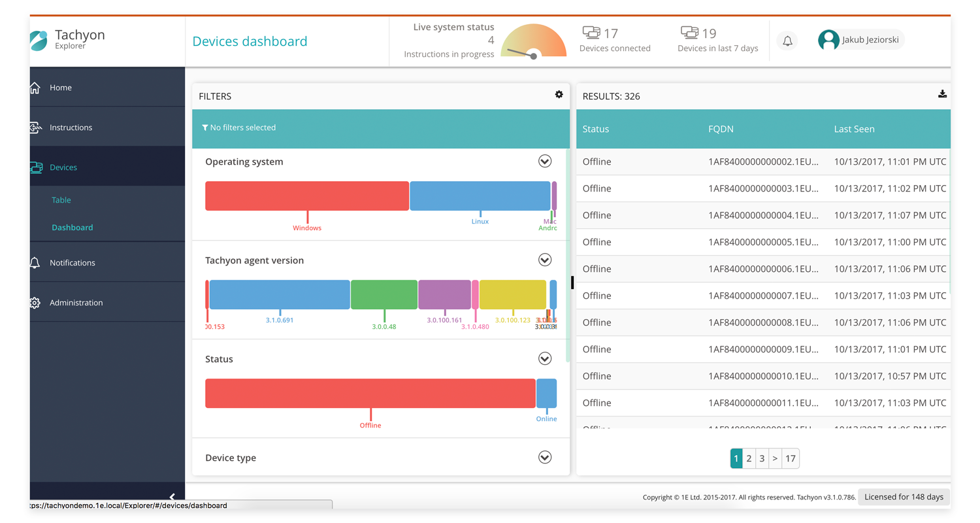Sort by Last Seen column header
The image size is (980, 523).
[854, 129]
